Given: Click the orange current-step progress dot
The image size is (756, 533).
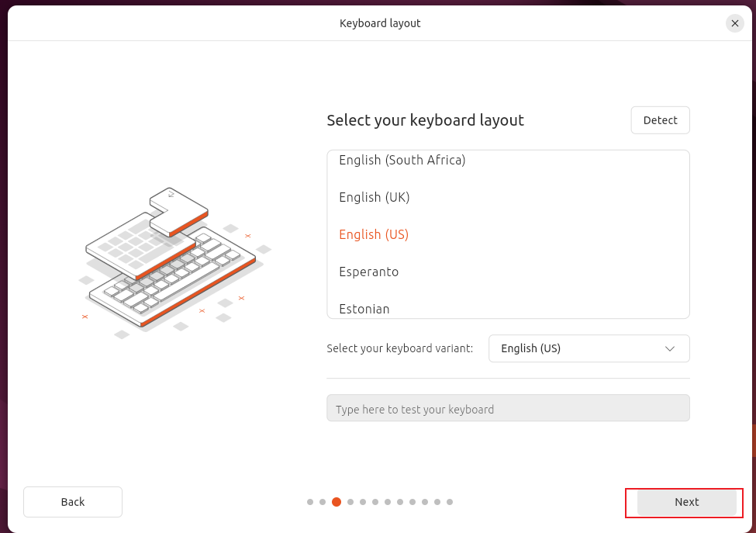Looking at the screenshot, I should [x=337, y=502].
